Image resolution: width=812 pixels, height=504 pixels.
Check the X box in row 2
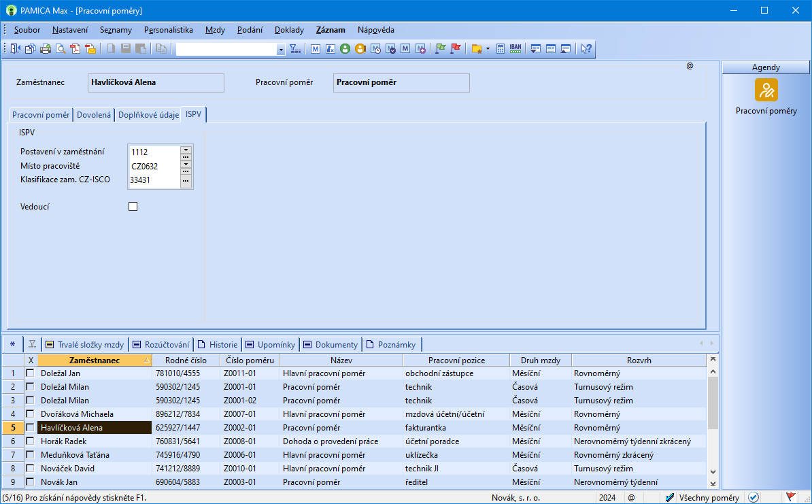(x=31, y=386)
